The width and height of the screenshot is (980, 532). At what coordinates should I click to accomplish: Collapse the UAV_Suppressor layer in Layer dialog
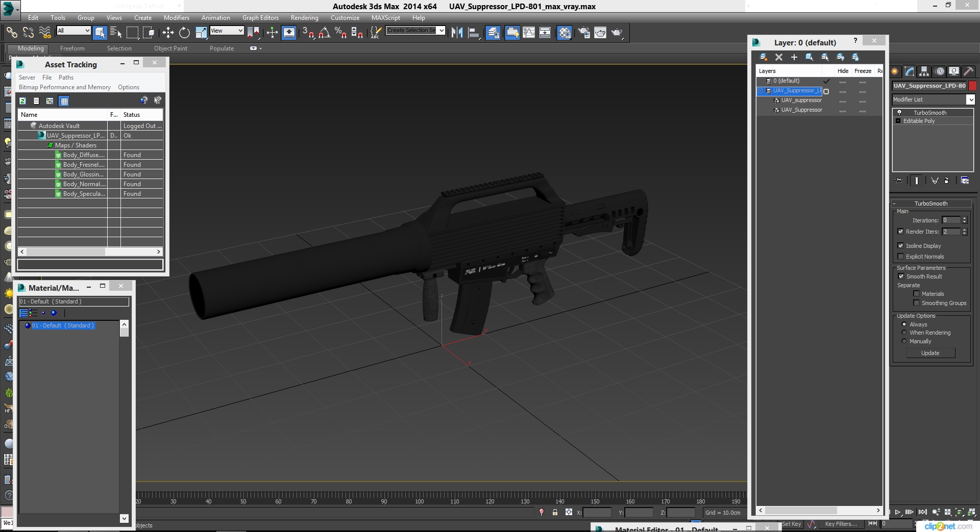coord(761,91)
